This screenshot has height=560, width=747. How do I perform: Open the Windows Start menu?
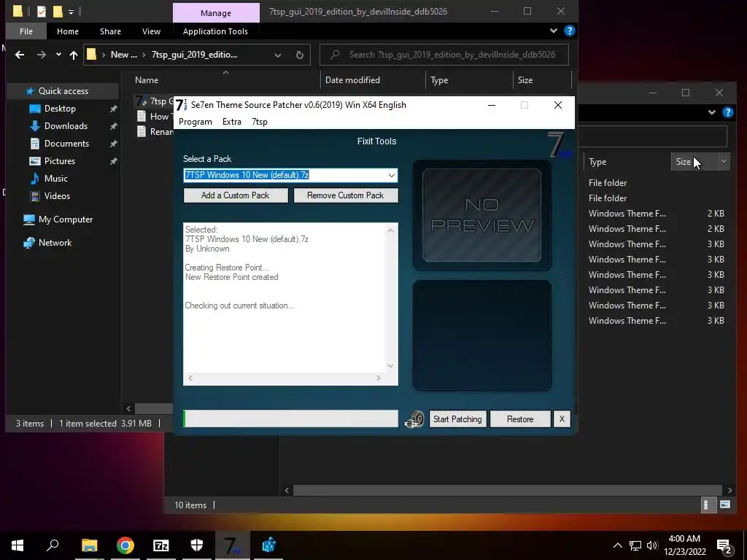tap(18, 545)
